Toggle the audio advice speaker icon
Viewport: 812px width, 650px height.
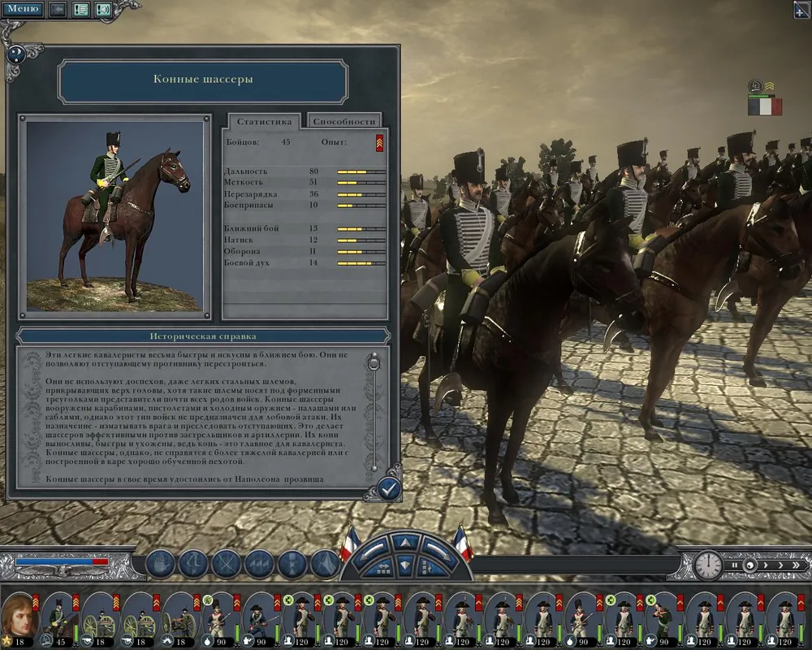[x=104, y=9]
